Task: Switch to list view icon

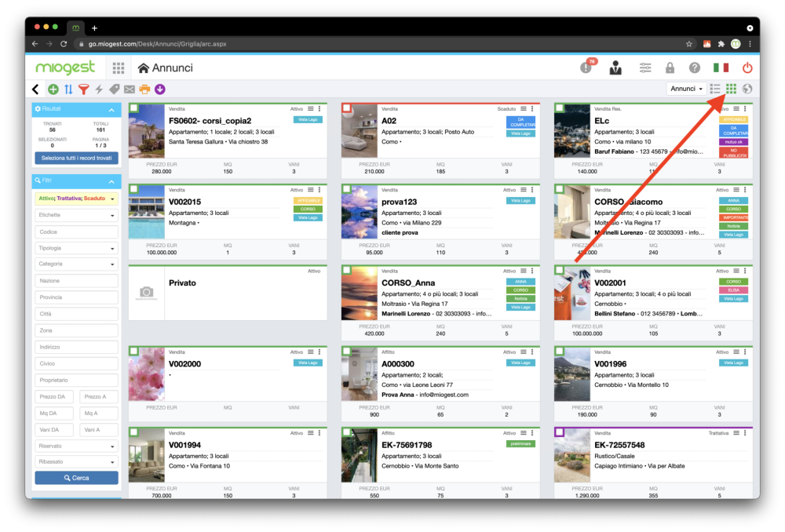Action: click(715, 89)
